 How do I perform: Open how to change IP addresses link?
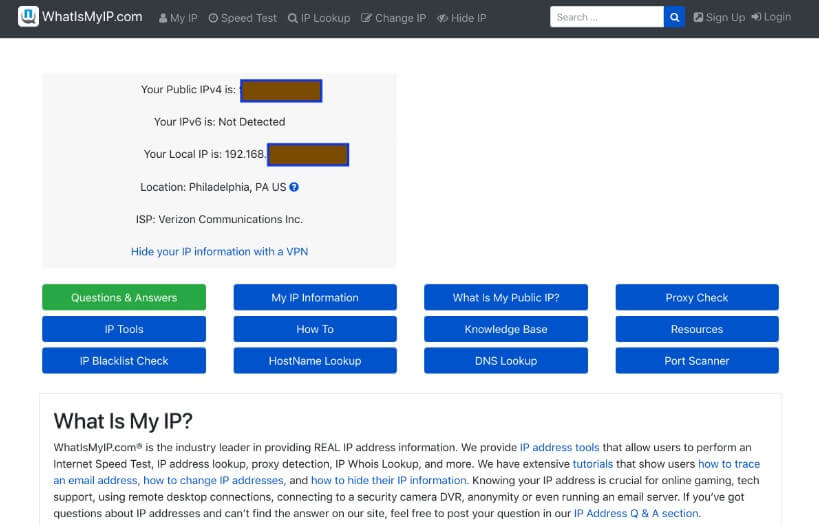[x=214, y=480]
